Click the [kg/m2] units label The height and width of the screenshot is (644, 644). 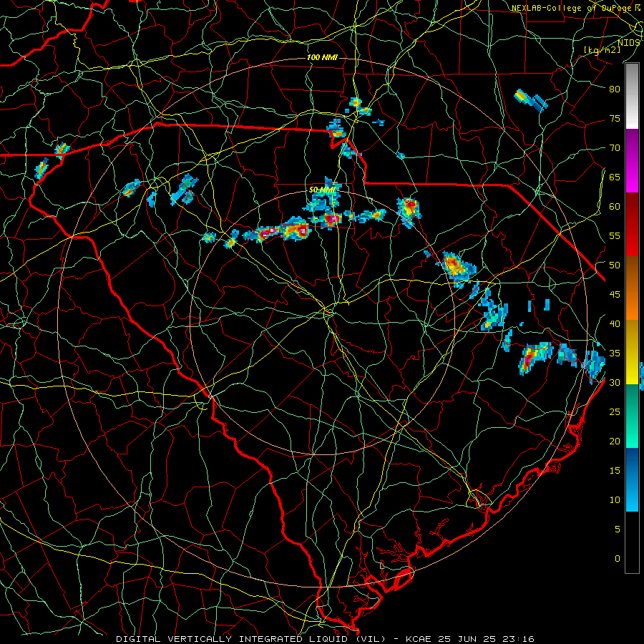[x=602, y=50]
